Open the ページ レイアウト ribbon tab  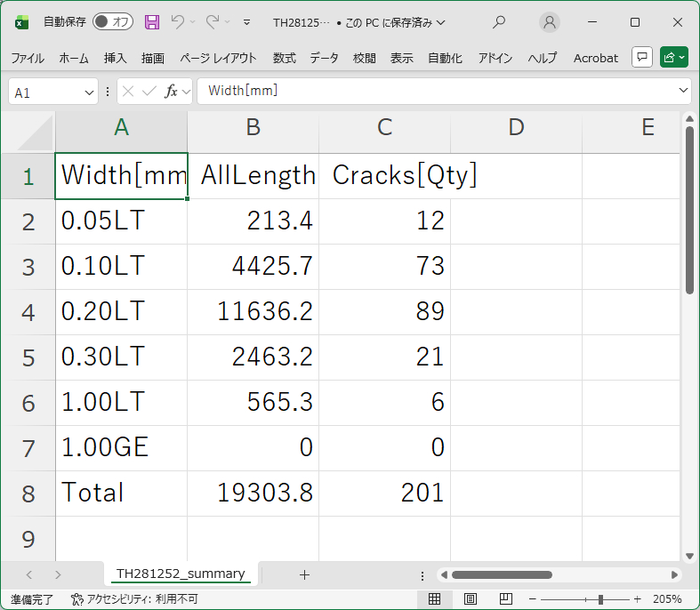pos(218,58)
